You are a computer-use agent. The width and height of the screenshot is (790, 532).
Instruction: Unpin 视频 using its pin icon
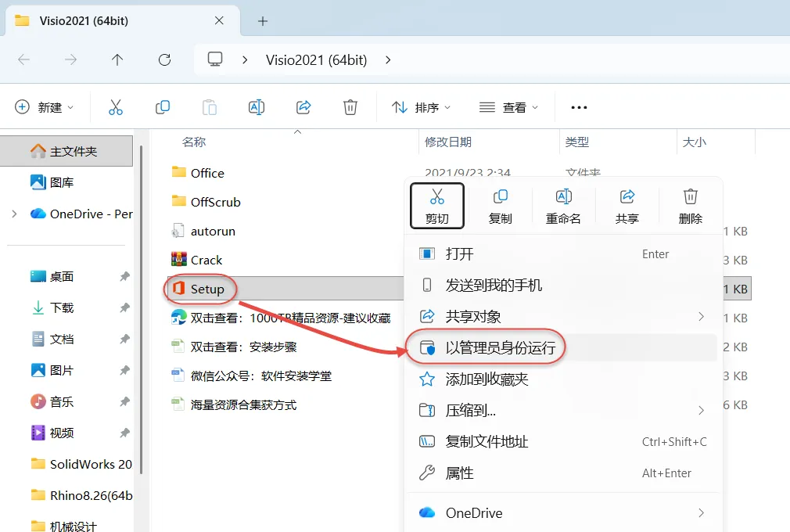coord(125,433)
